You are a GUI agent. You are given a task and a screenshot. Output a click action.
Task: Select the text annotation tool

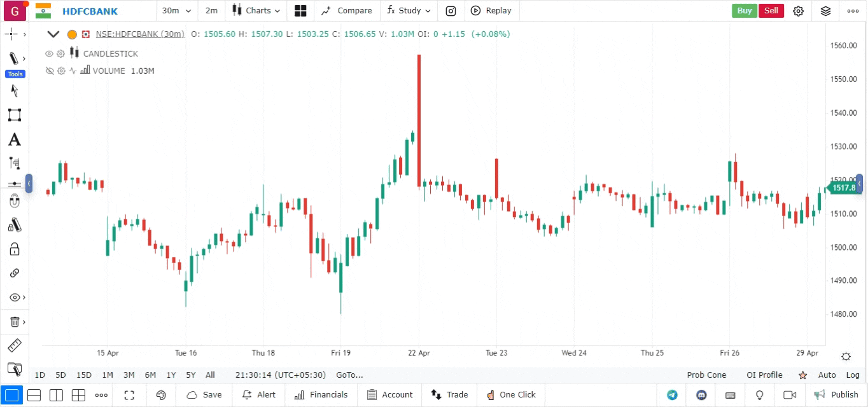(x=14, y=139)
